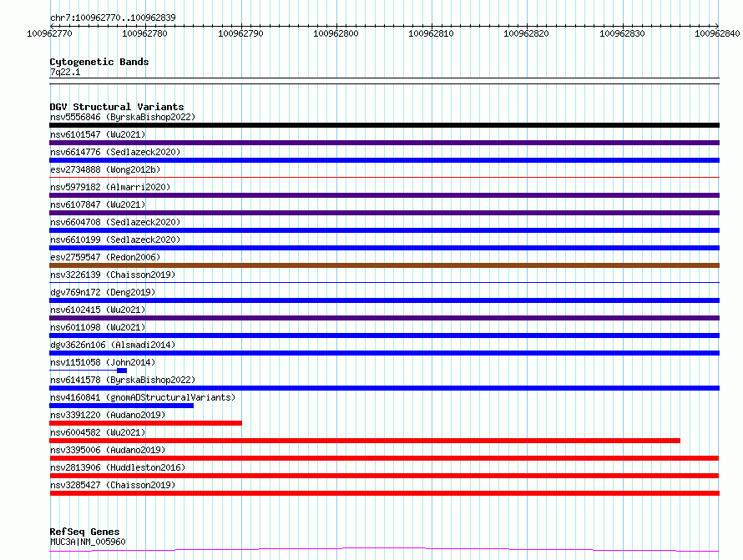The width and height of the screenshot is (743, 560).
Task: Click the purple bar under nsv6101547
Action: [x=384, y=143]
